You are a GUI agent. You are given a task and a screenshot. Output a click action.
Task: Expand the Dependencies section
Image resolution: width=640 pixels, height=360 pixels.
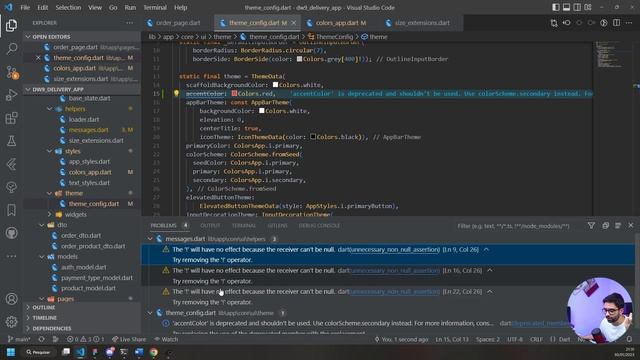[x=51, y=328]
